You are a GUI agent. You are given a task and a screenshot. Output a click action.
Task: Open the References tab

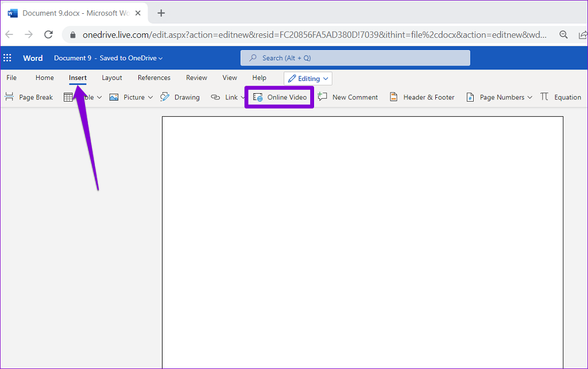154,78
